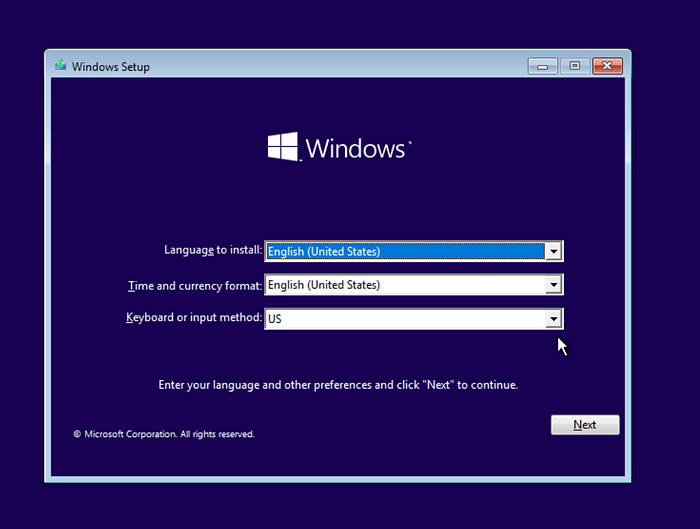700x529 pixels.
Task: Click the 'Time and currency format:' label
Action: point(195,286)
